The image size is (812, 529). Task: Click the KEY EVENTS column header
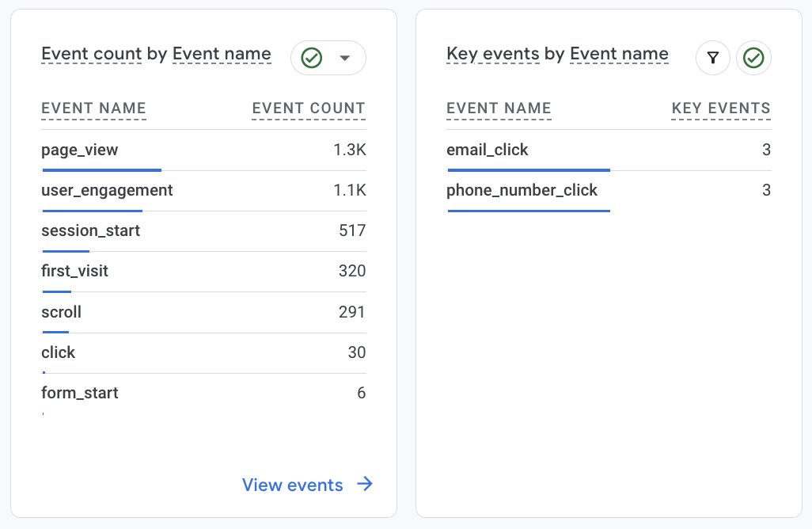tap(721, 108)
